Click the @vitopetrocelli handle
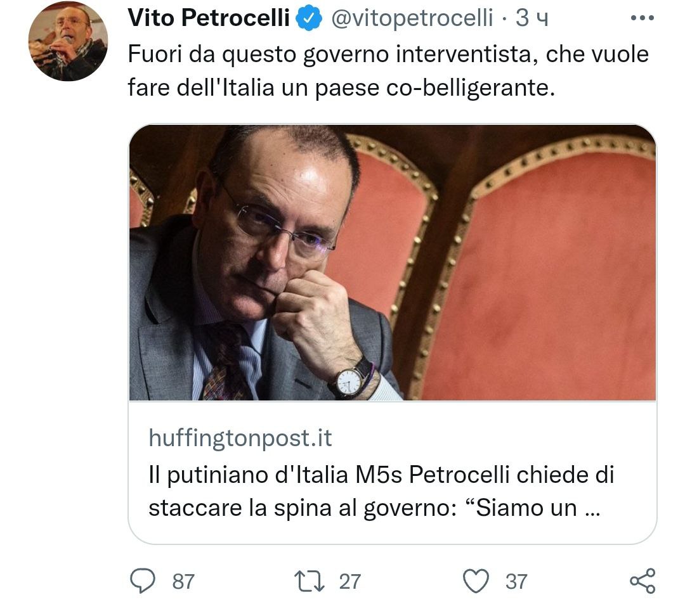Viewport: 685px width, 616px height. (412, 20)
